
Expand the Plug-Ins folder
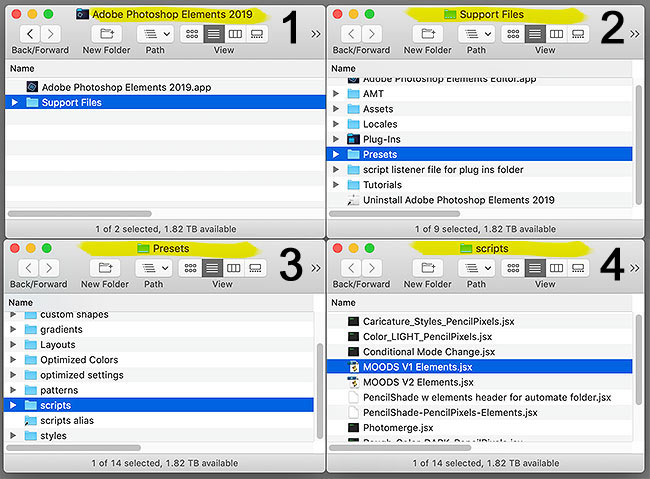pyautogui.click(x=336, y=139)
